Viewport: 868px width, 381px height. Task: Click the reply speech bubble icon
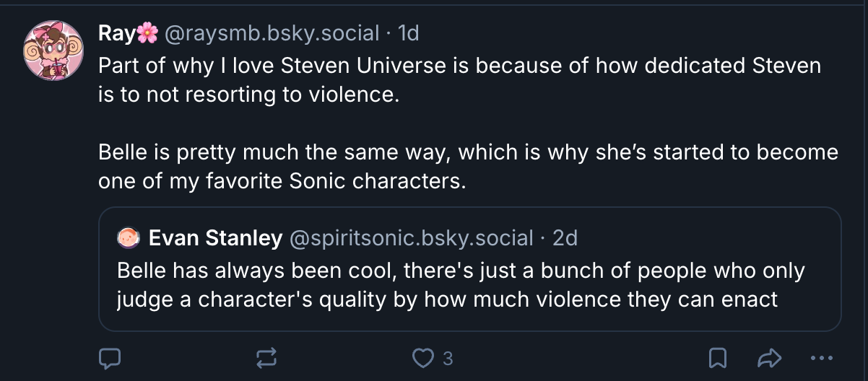(x=109, y=357)
